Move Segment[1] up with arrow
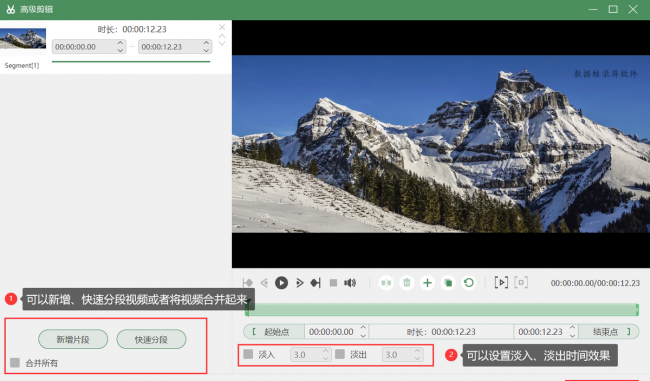Viewport: 650px width, 381px height. pyautogui.click(x=222, y=36)
